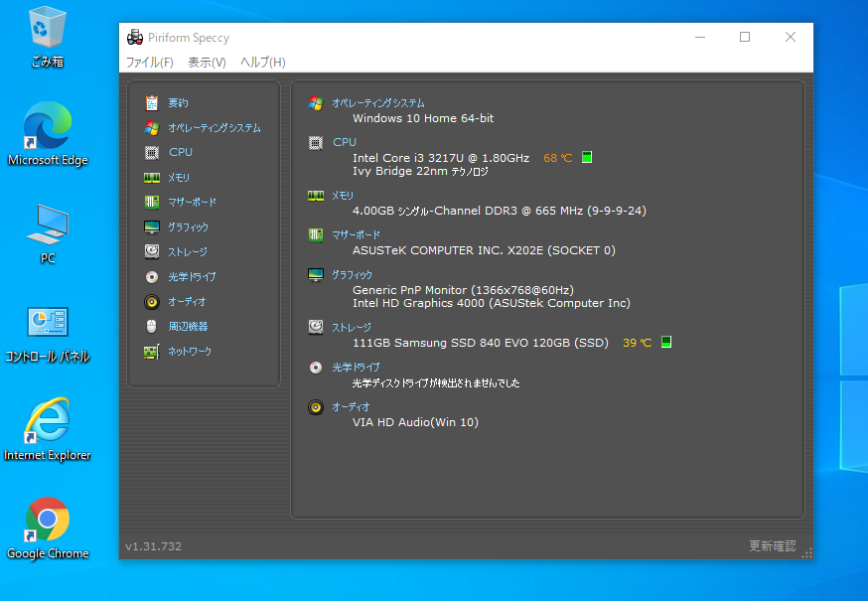Click ストレージ heading link in summary

tap(352, 328)
